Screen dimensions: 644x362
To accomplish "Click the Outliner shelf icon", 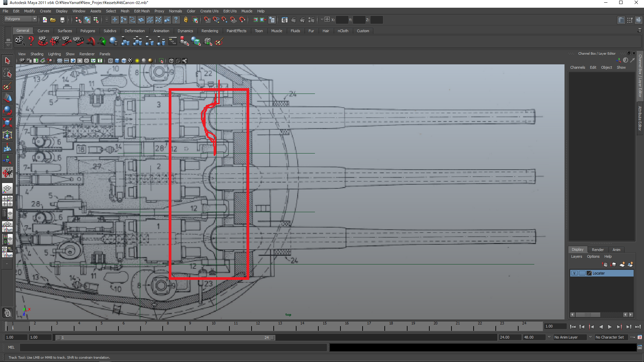I will coord(173,41).
